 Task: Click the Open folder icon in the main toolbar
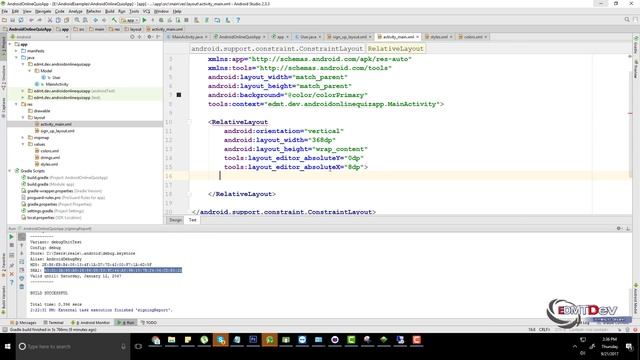coord(4,20)
